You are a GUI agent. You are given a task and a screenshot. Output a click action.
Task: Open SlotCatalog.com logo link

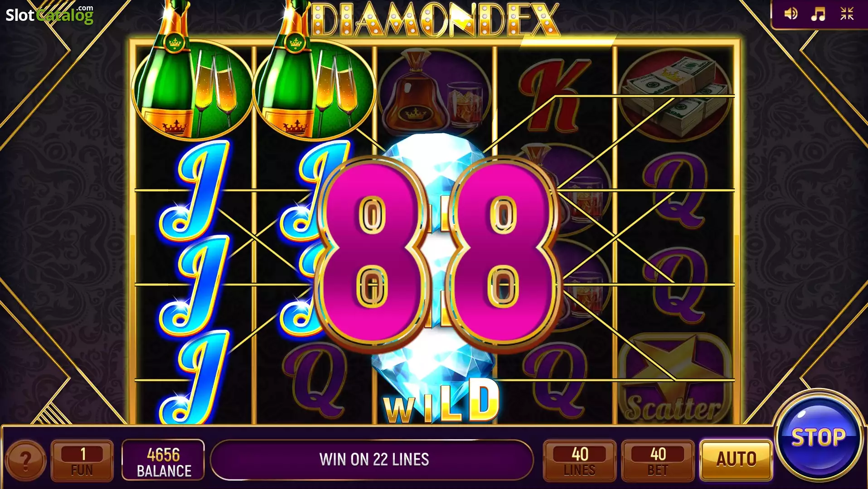50,15
